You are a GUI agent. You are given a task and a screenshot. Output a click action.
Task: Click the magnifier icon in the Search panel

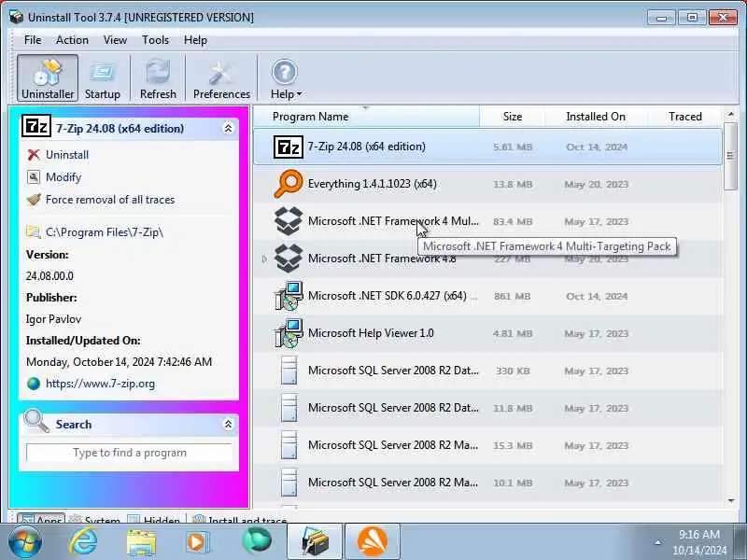tap(36, 421)
